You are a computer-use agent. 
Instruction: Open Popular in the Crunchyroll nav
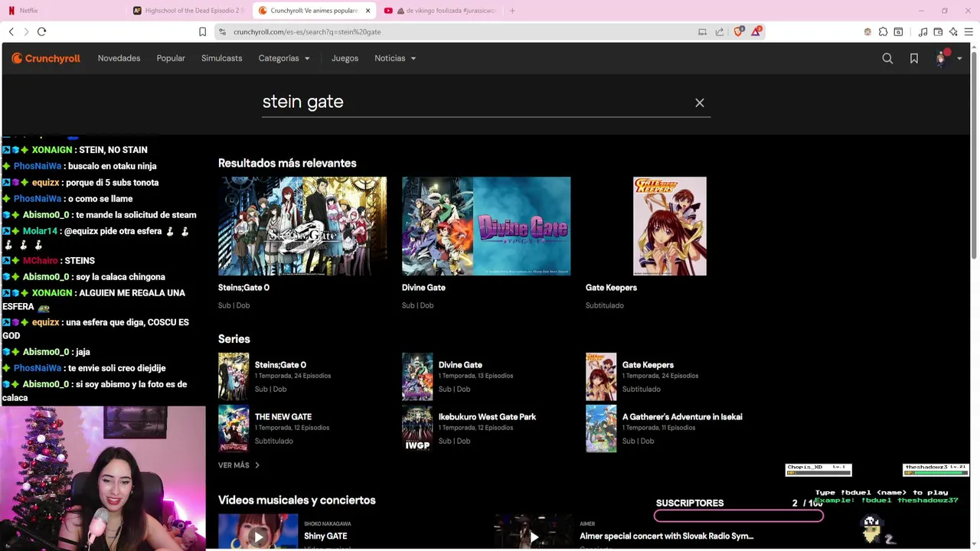tap(171, 58)
